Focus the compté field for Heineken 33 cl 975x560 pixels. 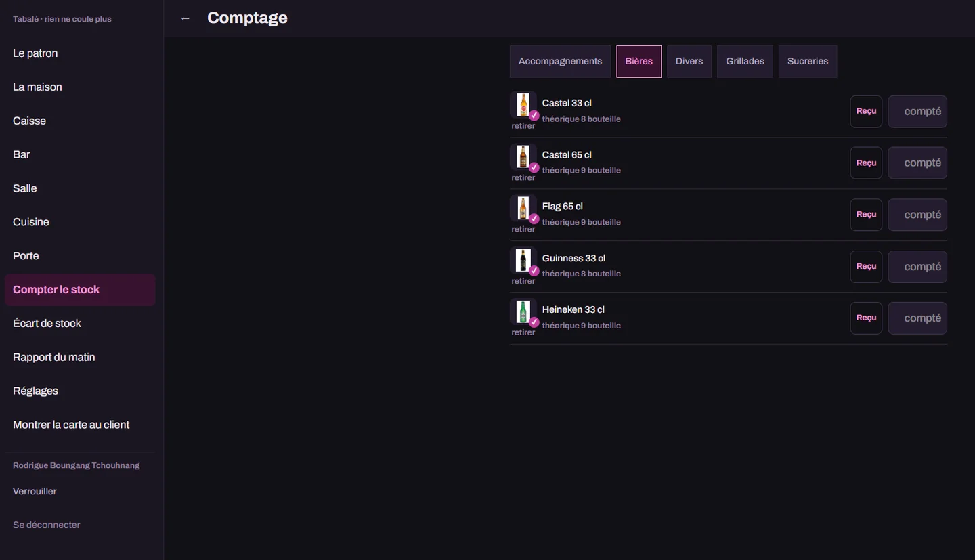click(x=917, y=318)
